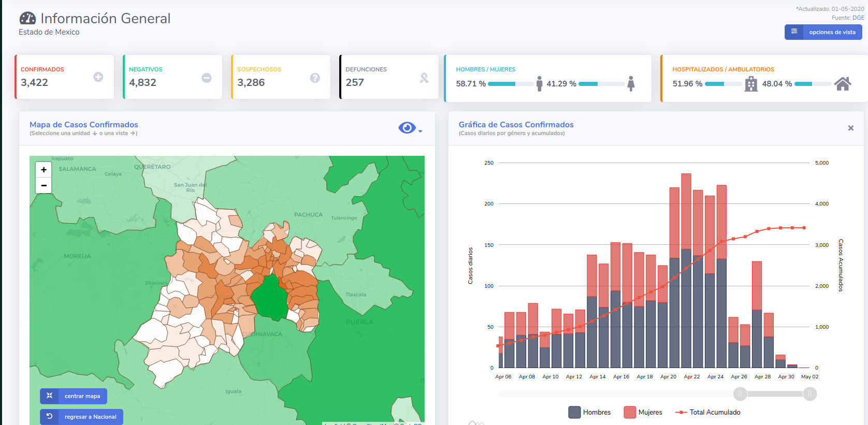Click the Iguala label on map

pyautogui.click(x=233, y=391)
